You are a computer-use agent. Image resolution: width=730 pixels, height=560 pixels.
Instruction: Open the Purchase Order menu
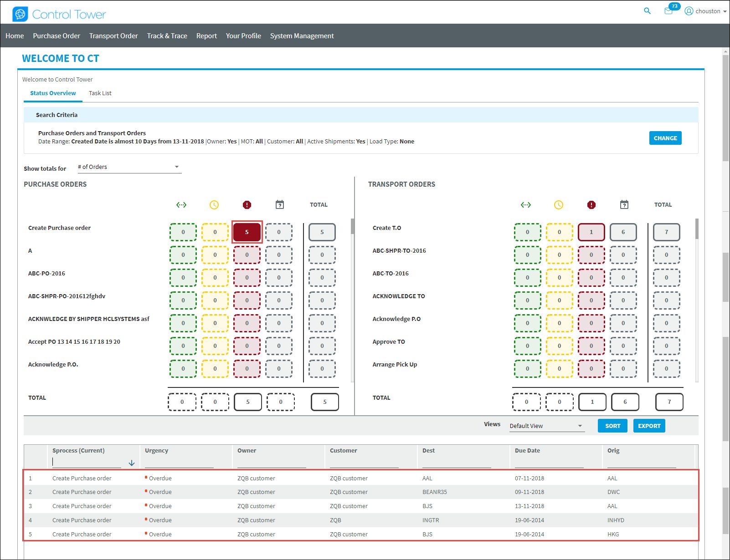(57, 36)
